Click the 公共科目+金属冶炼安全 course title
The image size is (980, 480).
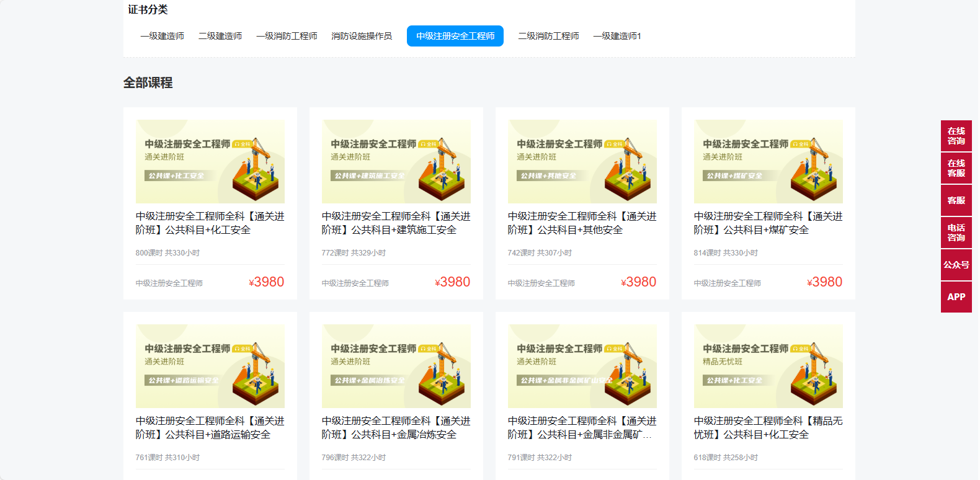click(396, 428)
